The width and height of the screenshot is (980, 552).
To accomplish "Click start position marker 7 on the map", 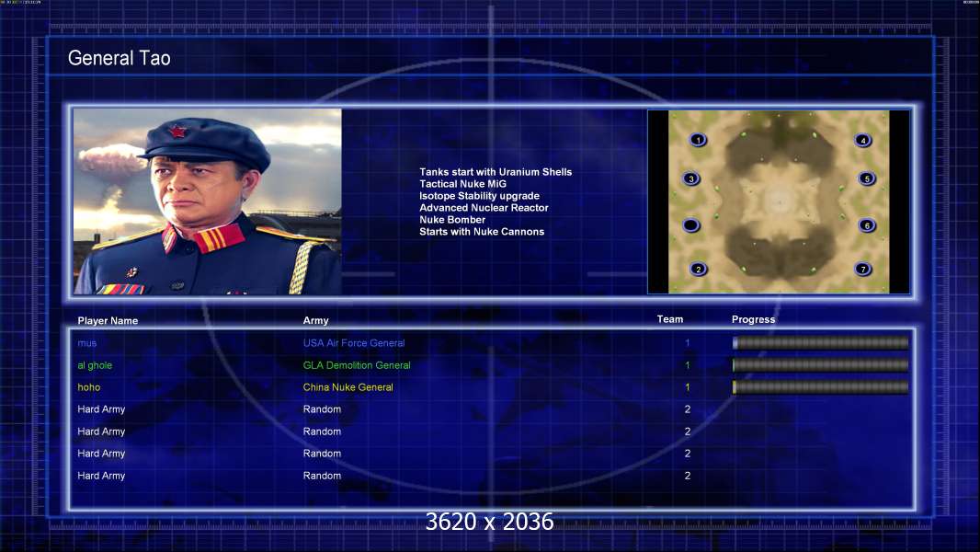I will pyautogui.click(x=863, y=270).
